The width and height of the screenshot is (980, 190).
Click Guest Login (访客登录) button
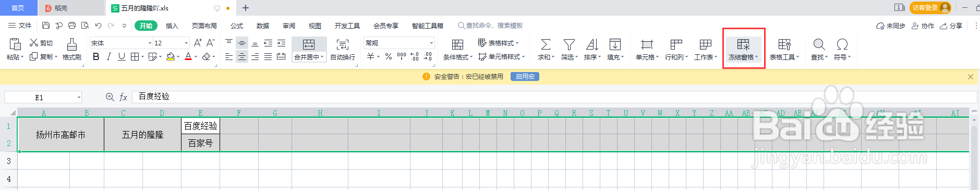[x=930, y=7]
